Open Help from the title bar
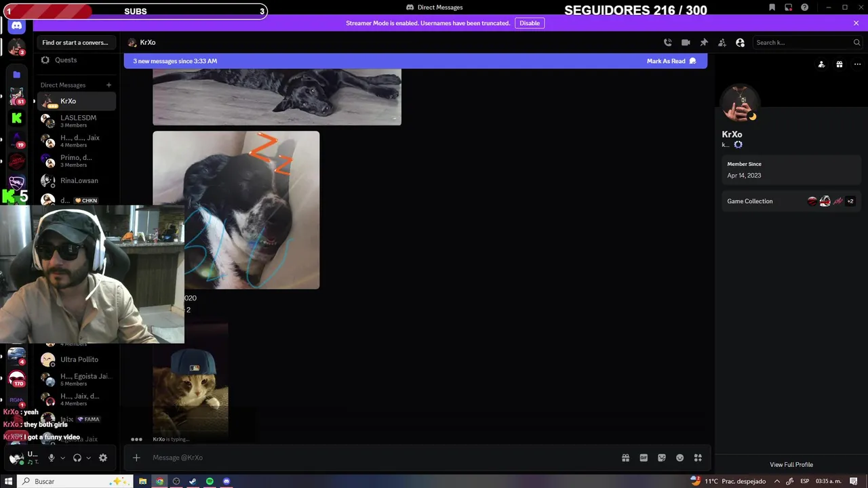The image size is (868, 488). coord(804,7)
